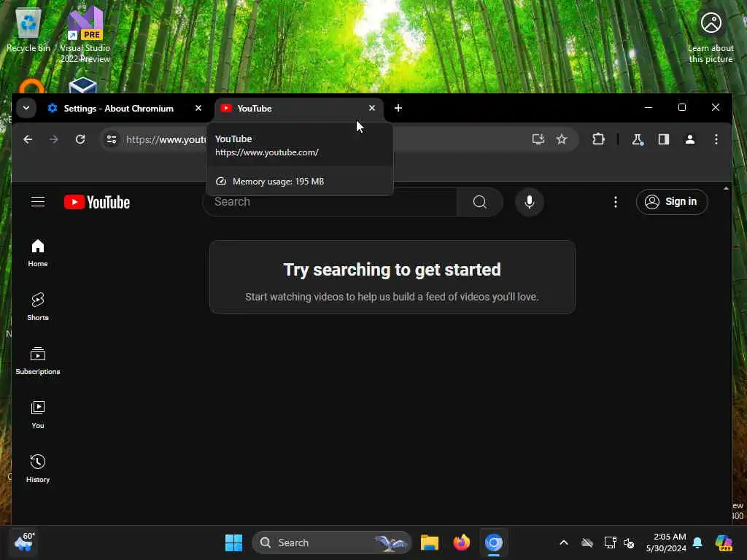
Task: Open the Chromium three-dot menu
Action: tap(716, 139)
